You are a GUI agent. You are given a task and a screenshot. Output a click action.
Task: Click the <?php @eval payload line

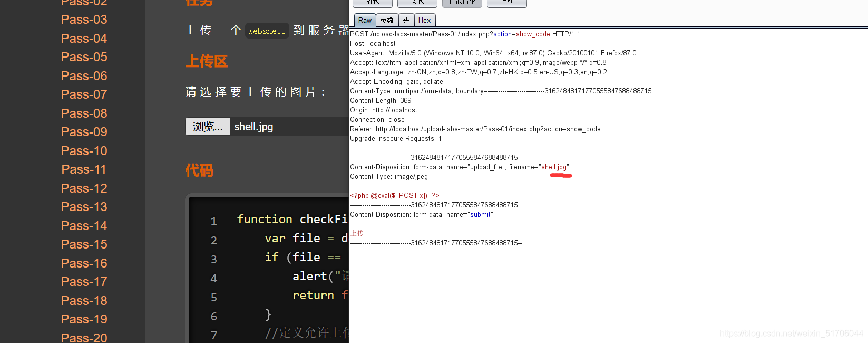[395, 195]
